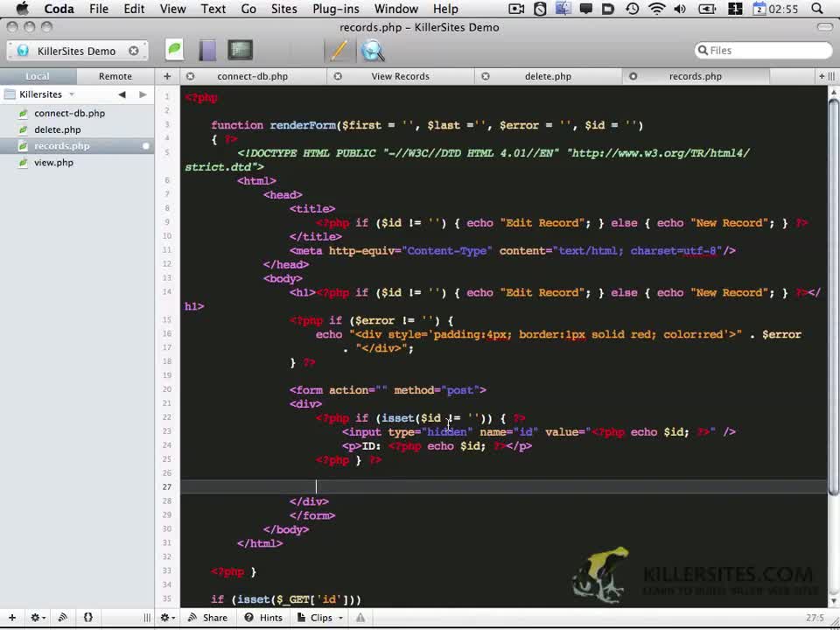The height and width of the screenshot is (630, 840).
Task: Open the Sites menu
Action: [x=283, y=9]
